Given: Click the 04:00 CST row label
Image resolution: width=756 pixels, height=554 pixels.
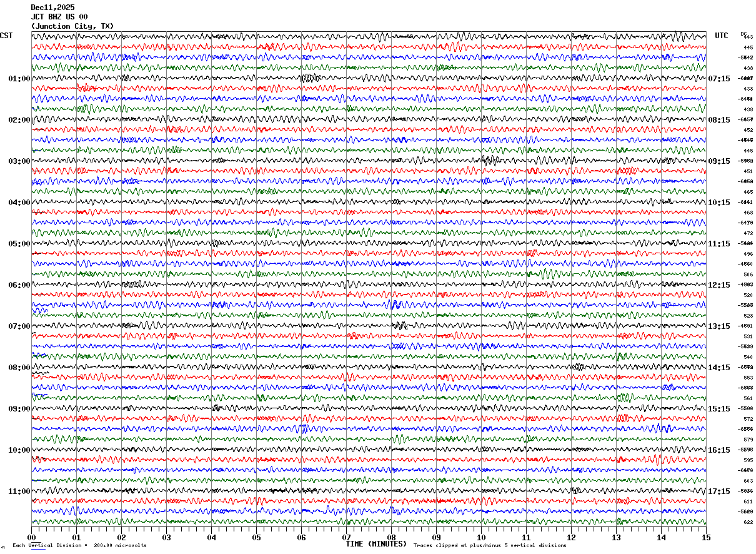Looking at the screenshot, I should click(19, 203).
